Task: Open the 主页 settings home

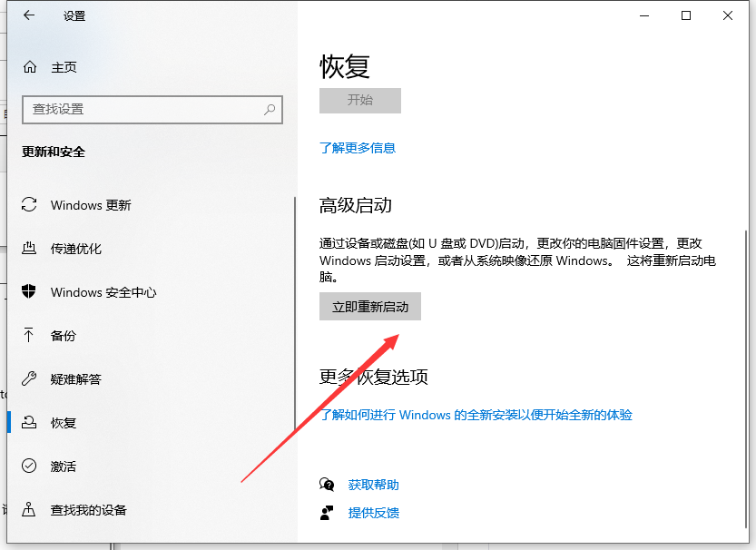Action: point(64,67)
